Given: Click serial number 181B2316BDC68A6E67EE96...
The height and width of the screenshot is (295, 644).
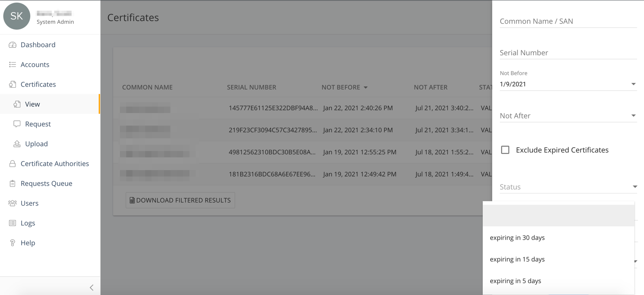Looking at the screenshot, I should coord(272,174).
